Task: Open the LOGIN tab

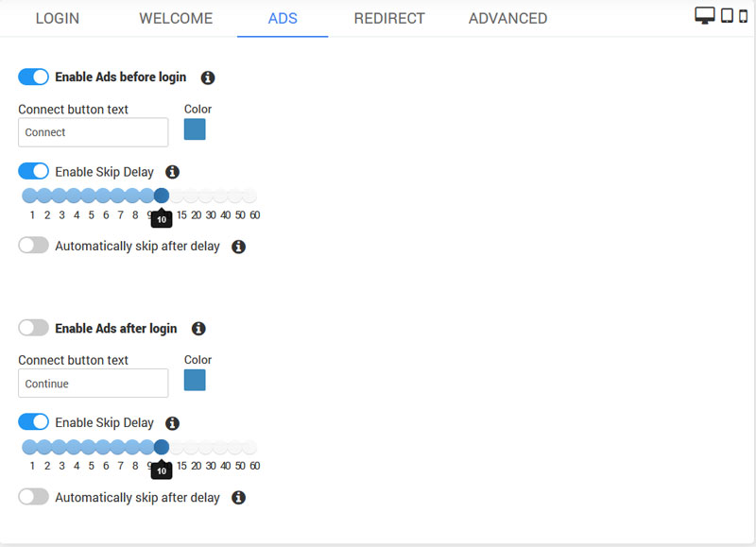Action: [57, 19]
